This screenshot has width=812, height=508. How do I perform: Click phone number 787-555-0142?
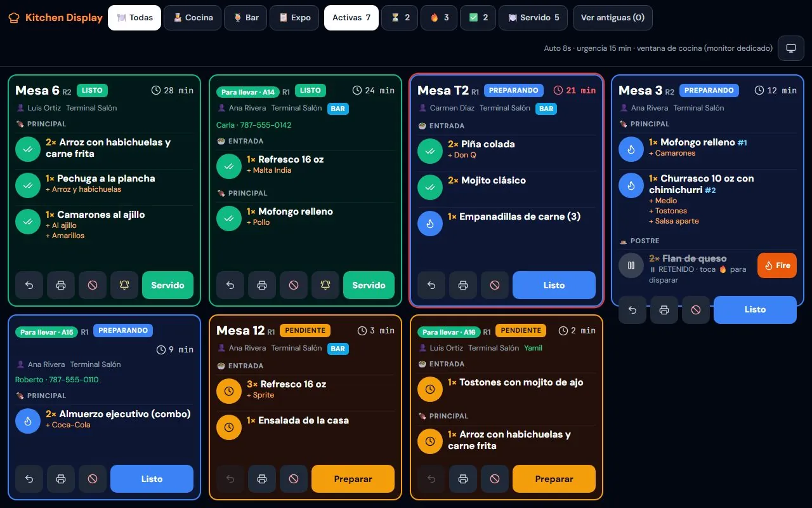pyautogui.click(x=265, y=125)
